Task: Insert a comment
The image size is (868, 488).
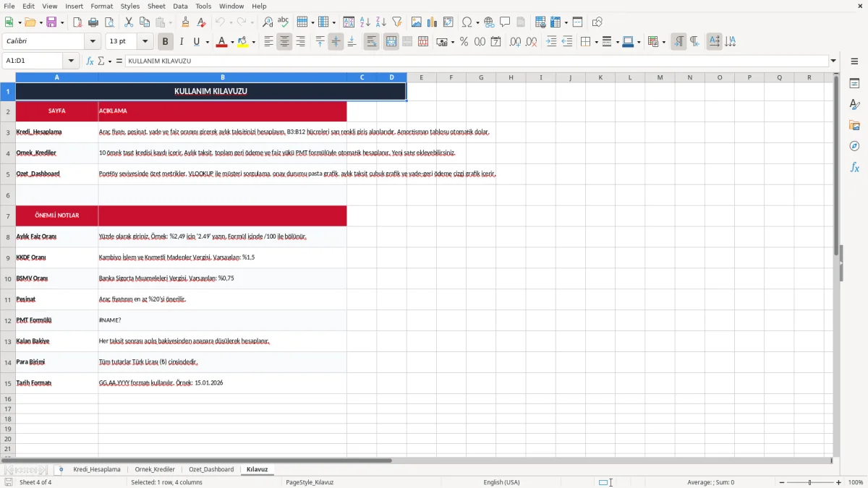Action: [505, 22]
